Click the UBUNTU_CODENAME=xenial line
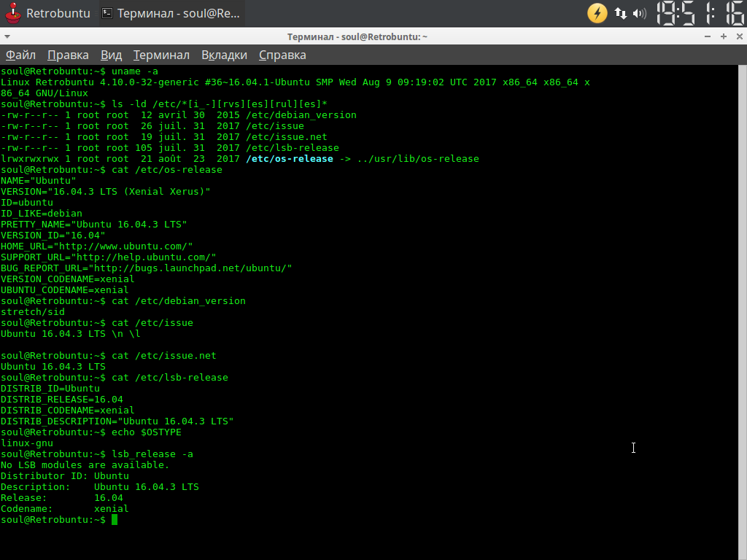Screen dimensions: 747x560 65,290
